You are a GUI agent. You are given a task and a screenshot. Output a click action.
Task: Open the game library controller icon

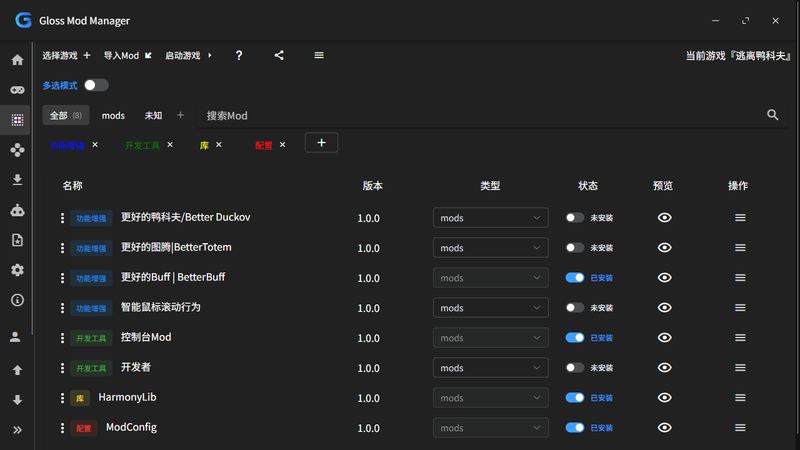(x=17, y=90)
